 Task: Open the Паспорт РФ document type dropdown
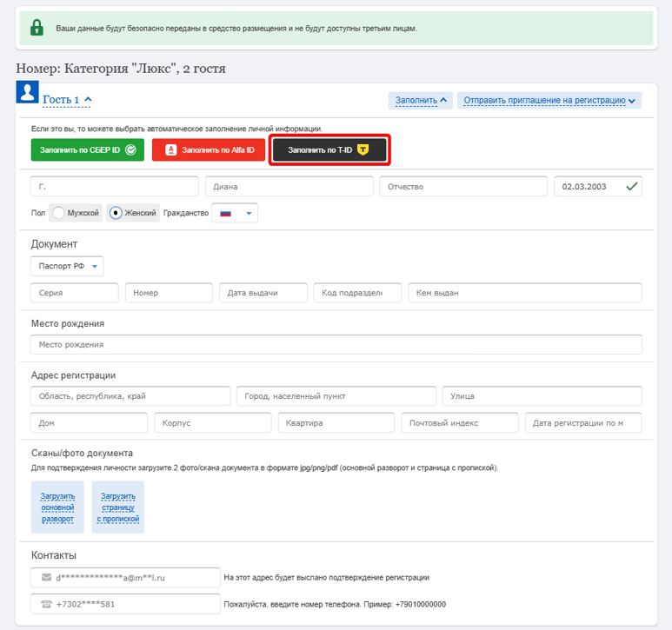pos(67,266)
